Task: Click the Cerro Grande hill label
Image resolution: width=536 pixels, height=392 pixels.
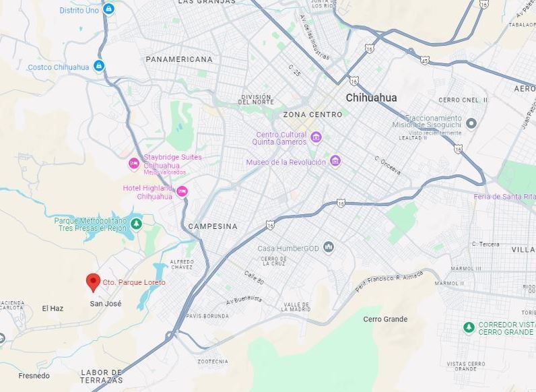Action: tap(385, 319)
